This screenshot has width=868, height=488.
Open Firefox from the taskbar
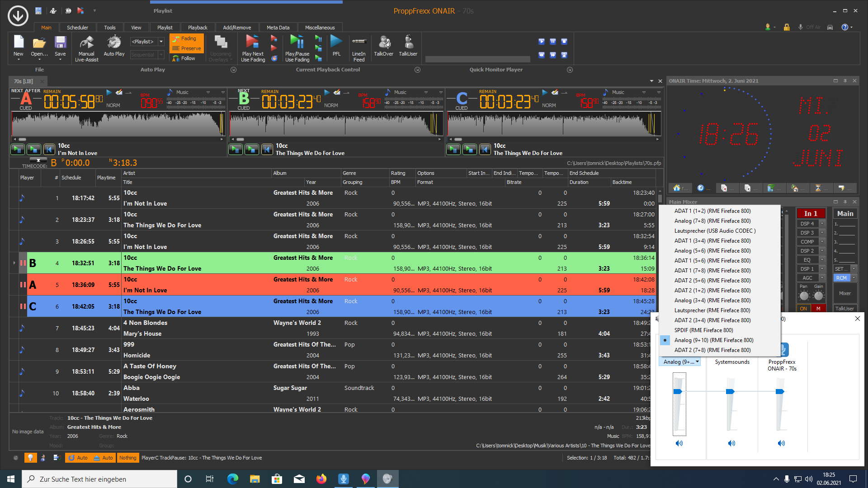[321, 479]
